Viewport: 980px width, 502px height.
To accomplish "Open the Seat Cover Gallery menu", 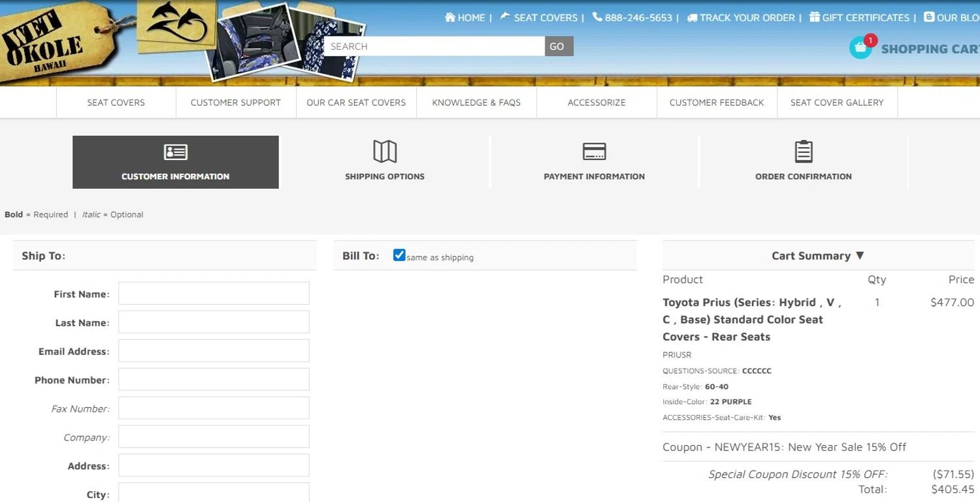I will click(x=837, y=103).
